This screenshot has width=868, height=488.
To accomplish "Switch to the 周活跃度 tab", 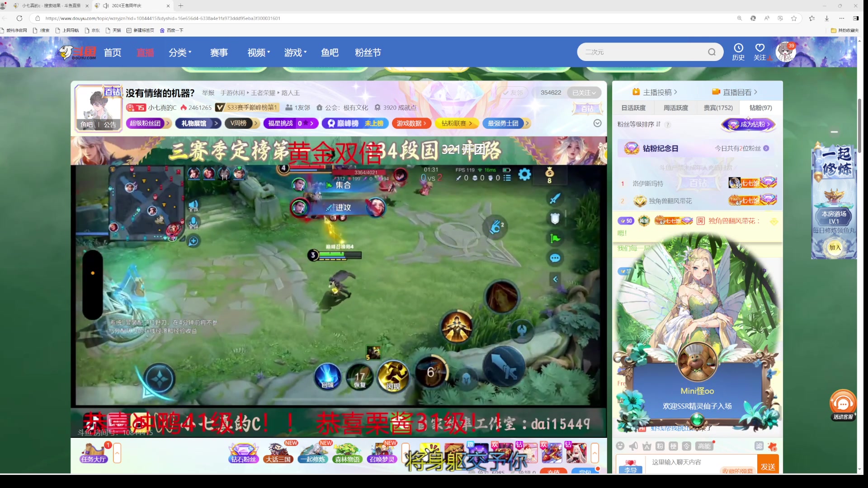I will 676,108.
